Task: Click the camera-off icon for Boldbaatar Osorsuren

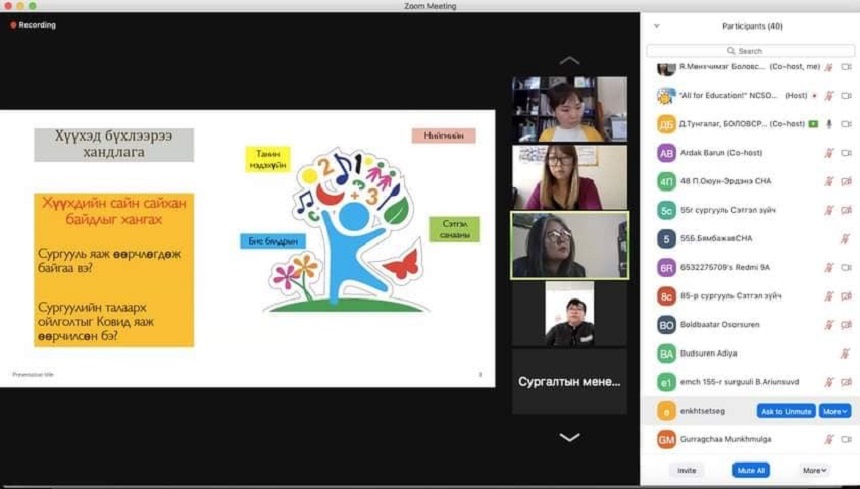Action: 846,325
